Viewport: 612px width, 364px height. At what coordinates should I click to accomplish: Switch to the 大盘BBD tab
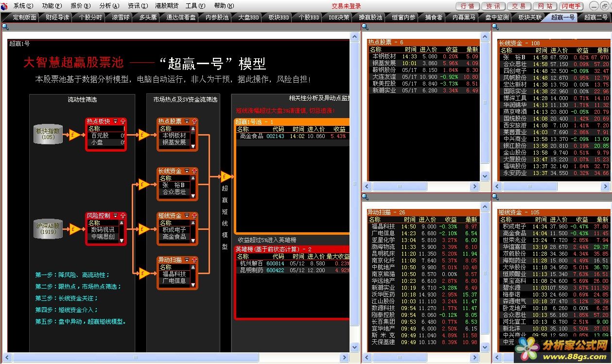click(248, 17)
